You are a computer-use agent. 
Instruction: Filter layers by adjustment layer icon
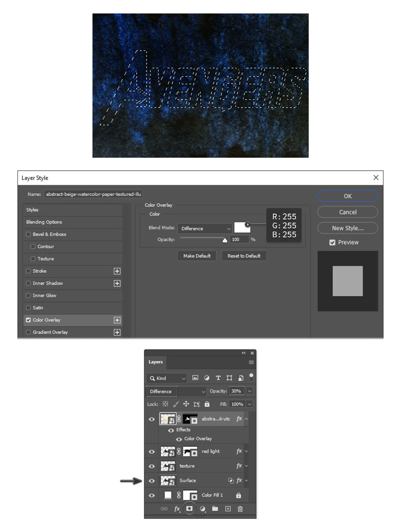click(x=207, y=378)
